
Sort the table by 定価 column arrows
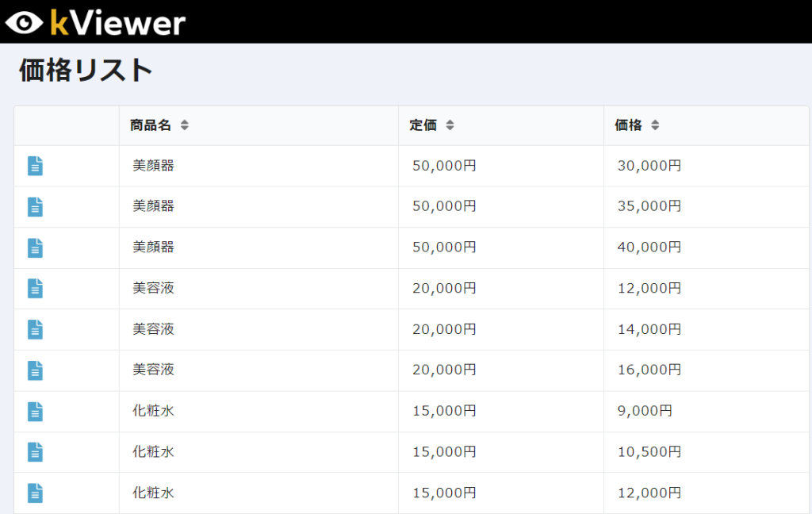click(450, 125)
